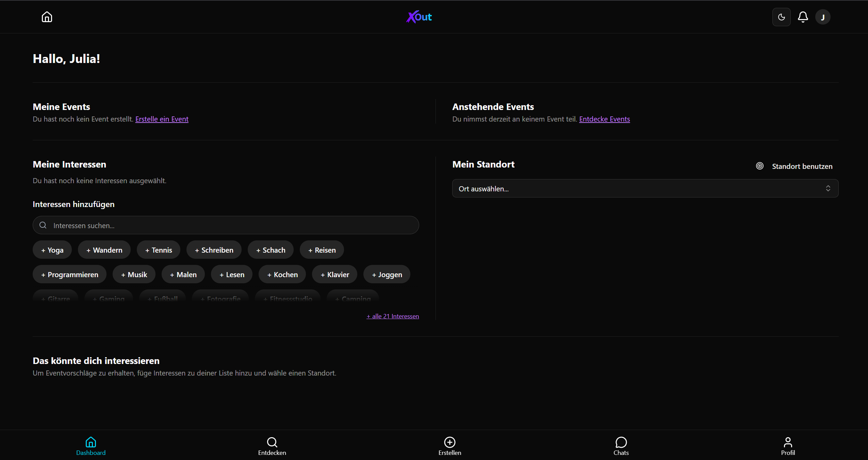Toggle dark mode with moon icon
868x460 pixels.
coord(781,17)
